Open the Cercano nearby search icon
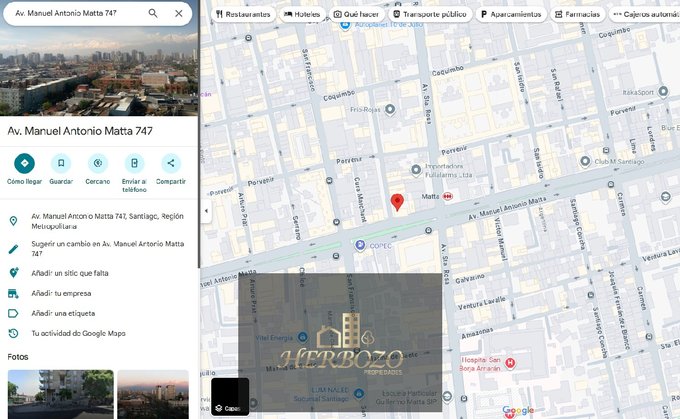680x419 pixels. (x=98, y=163)
